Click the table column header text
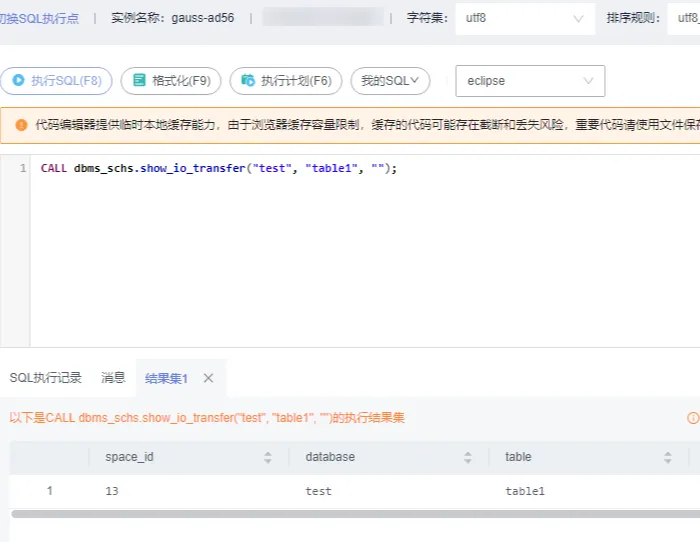700x542 pixels. 518,457
